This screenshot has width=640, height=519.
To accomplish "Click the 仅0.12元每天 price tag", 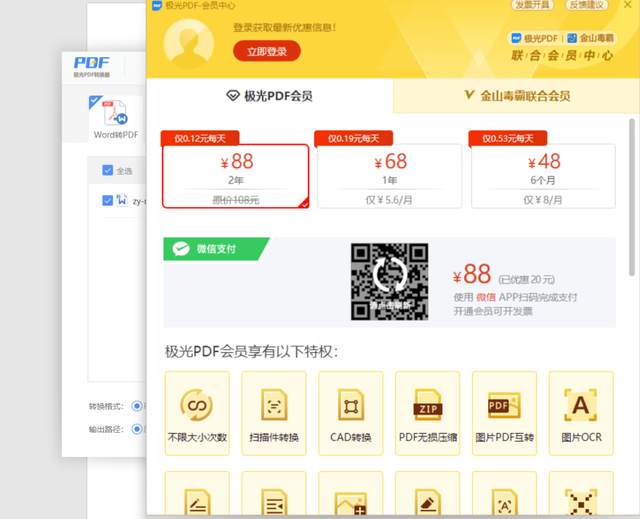I will 200,138.
